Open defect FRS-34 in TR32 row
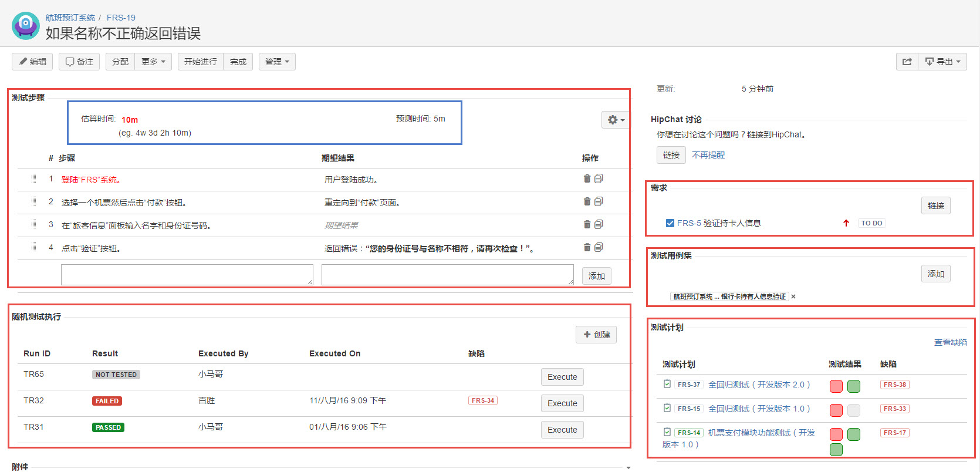This screenshot has width=980, height=472. pyautogui.click(x=483, y=400)
